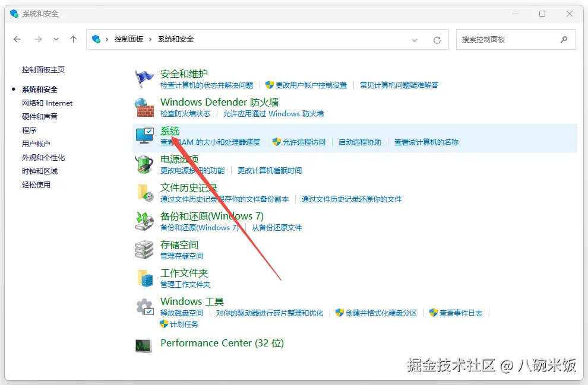The height and width of the screenshot is (385, 588).
Task: Open 对你的驱动器进行碎片整理和优化 link
Action: [x=269, y=313]
